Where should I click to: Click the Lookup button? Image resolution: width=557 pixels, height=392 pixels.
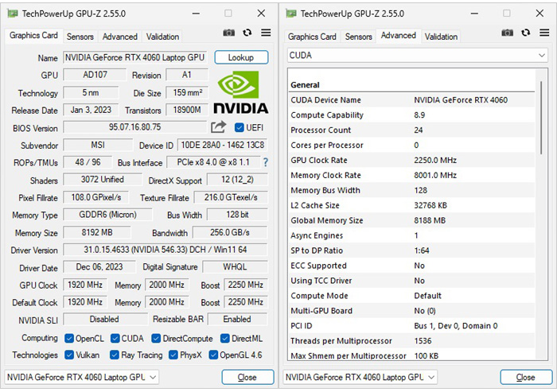click(240, 57)
